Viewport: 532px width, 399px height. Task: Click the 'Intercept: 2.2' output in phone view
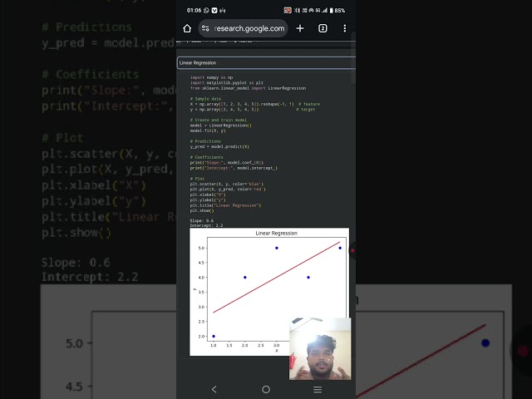[207, 225]
